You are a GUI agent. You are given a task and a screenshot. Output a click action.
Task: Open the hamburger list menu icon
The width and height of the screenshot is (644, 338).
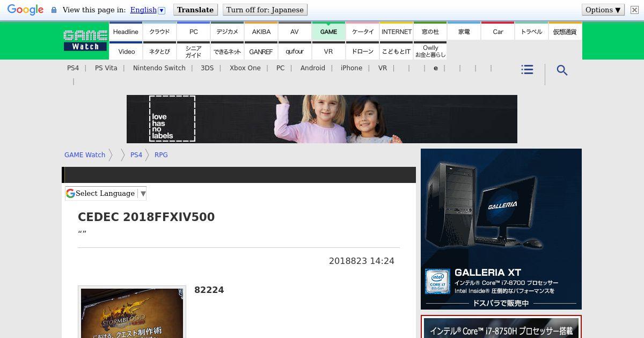pos(527,70)
